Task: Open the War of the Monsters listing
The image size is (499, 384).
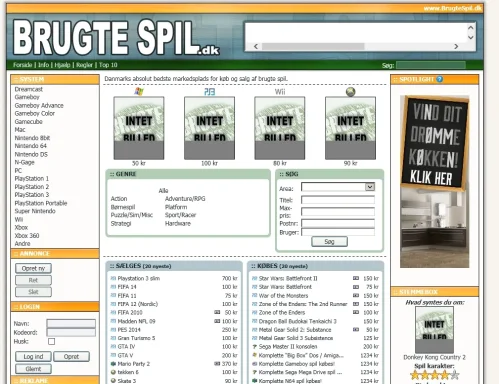Action: [283, 296]
